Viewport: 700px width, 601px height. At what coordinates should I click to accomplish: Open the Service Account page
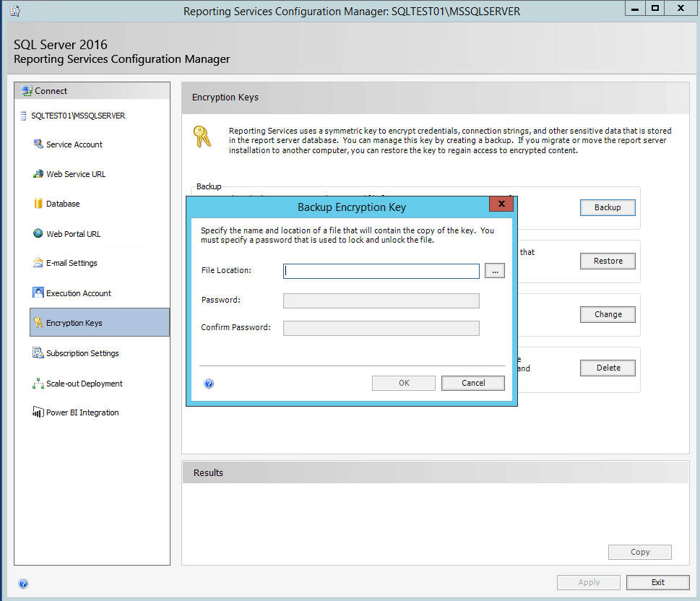pyautogui.click(x=74, y=144)
